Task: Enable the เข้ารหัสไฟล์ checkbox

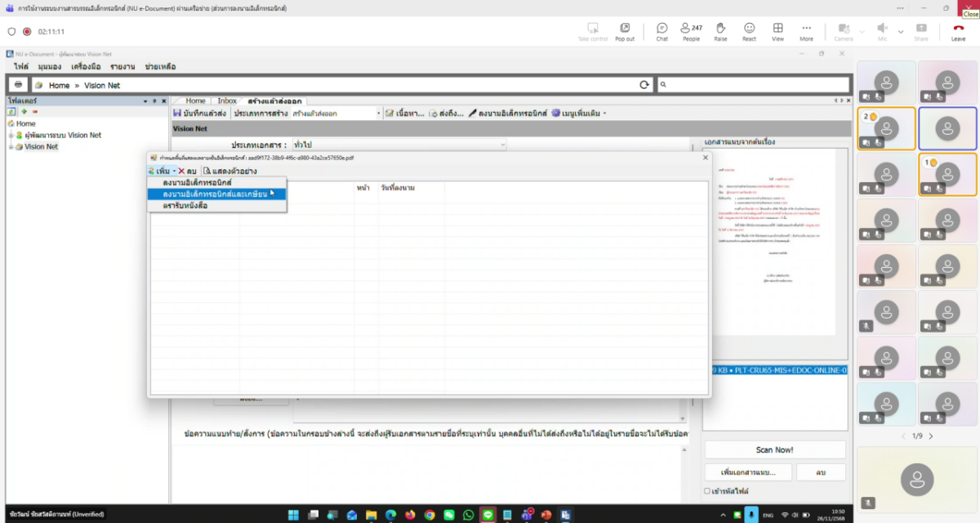Action: [707, 491]
